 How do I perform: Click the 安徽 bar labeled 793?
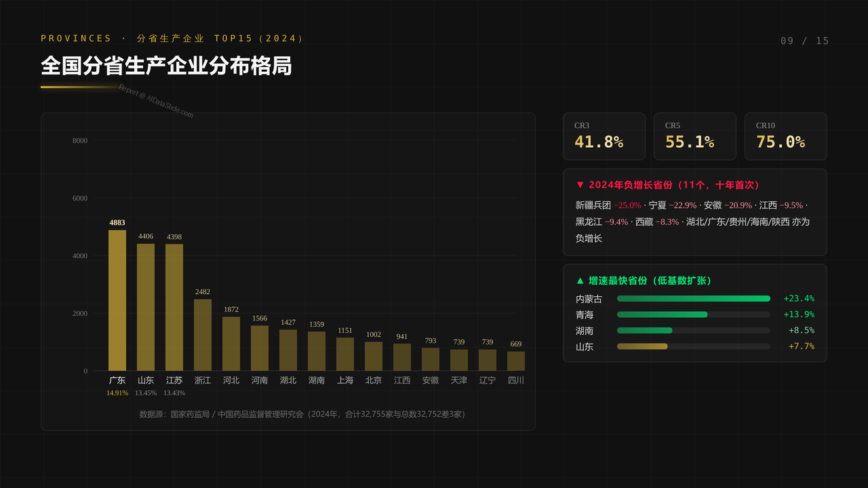tap(431, 359)
